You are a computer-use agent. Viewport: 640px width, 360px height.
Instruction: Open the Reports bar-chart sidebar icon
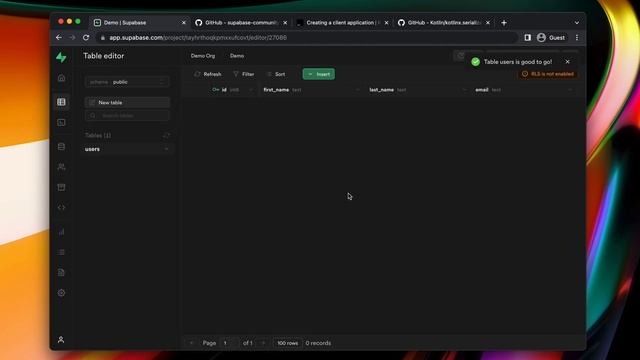[61, 232]
